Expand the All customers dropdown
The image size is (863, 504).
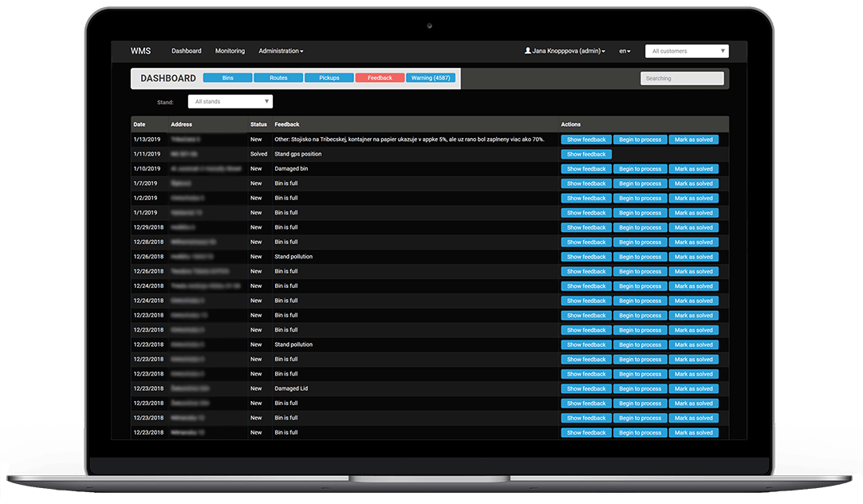[687, 51]
